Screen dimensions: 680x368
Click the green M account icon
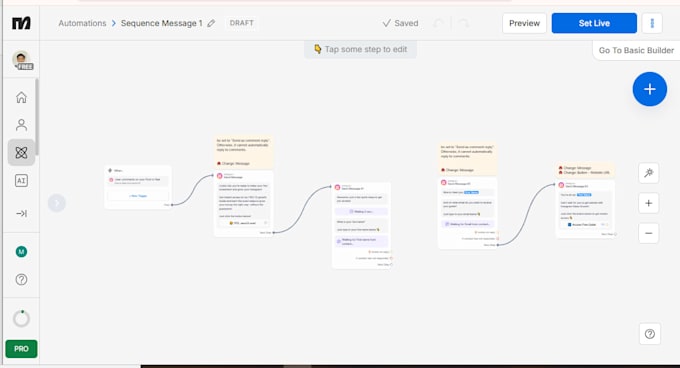click(21, 251)
